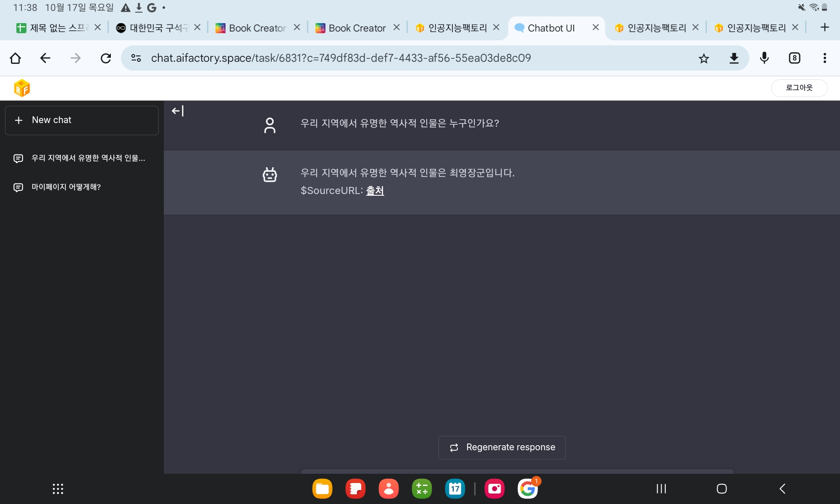Reload the page
Image resolution: width=840 pixels, height=504 pixels.
[106, 58]
